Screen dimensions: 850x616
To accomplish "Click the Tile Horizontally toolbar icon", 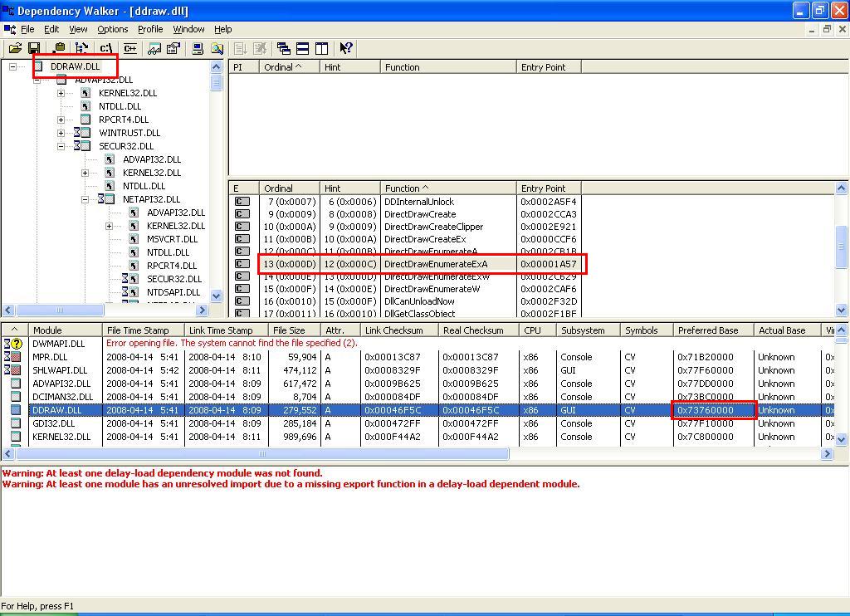I will [x=302, y=48].
